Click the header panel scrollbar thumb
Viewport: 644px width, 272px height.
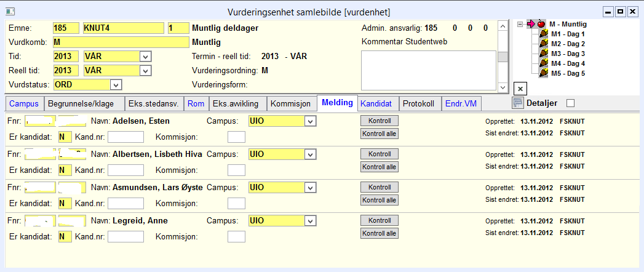(503, 57)
